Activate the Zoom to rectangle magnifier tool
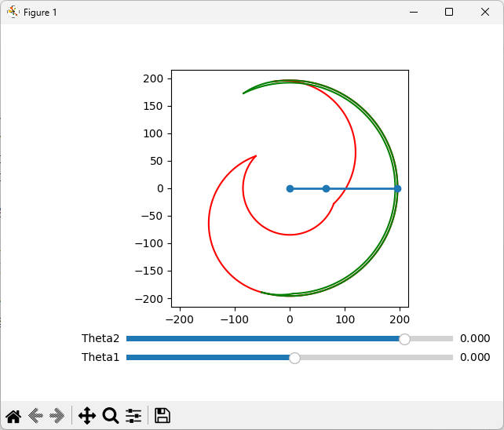The height and width of the screenshot is (430, 504). (111, 416)
